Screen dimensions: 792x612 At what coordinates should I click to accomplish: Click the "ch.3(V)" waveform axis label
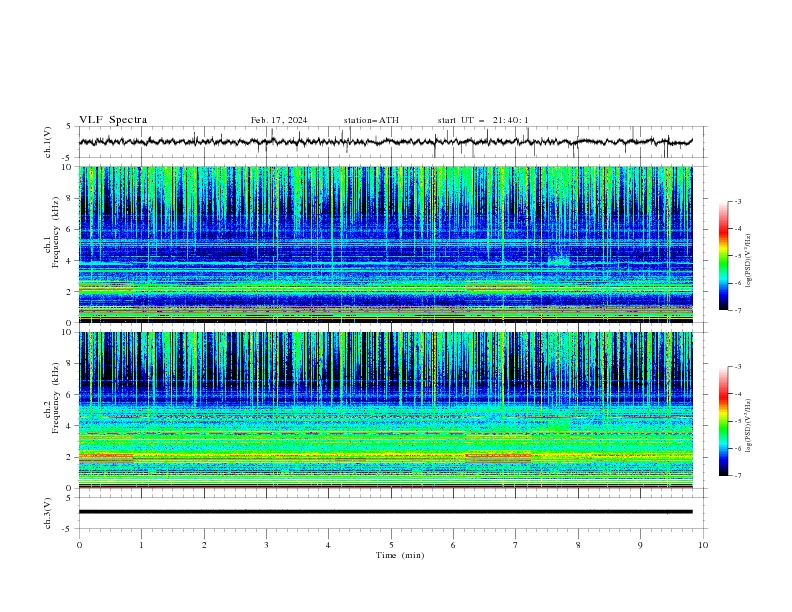point(48,513)
